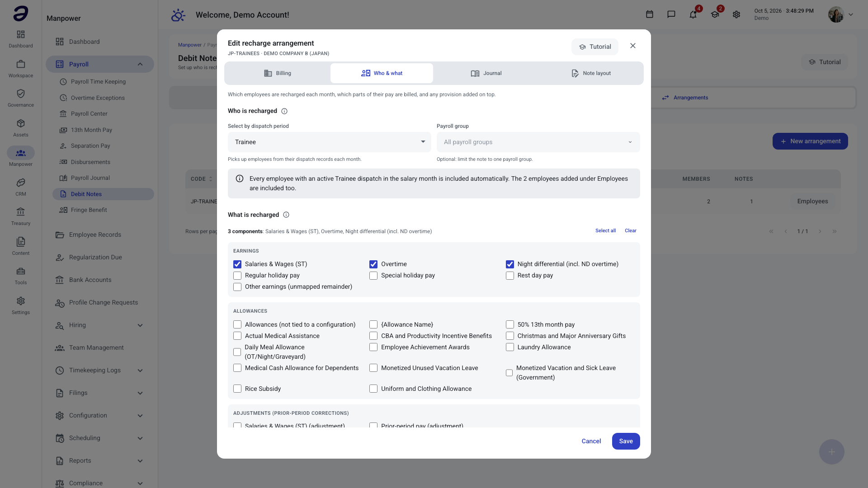Screen dimensions: 868x488
Task: Open the dialog Tutorial button
Action: (595, 47)
